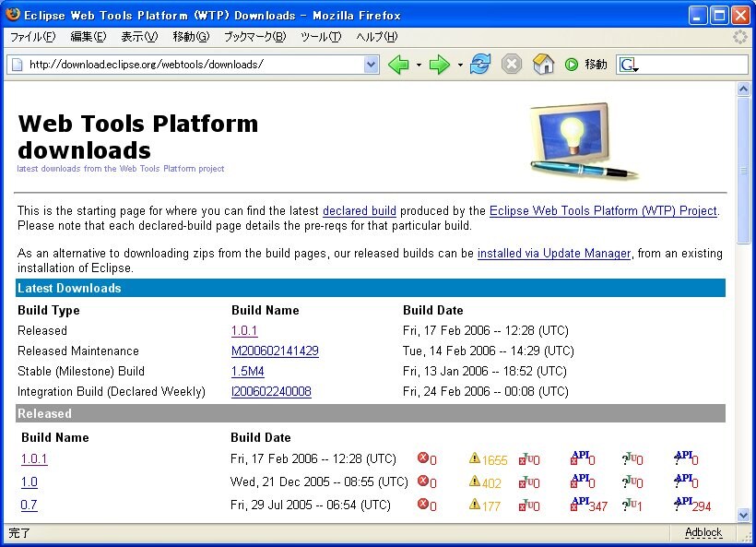Click the URL address field
Viewport: 756px width, 547px height.
point(193,65)
